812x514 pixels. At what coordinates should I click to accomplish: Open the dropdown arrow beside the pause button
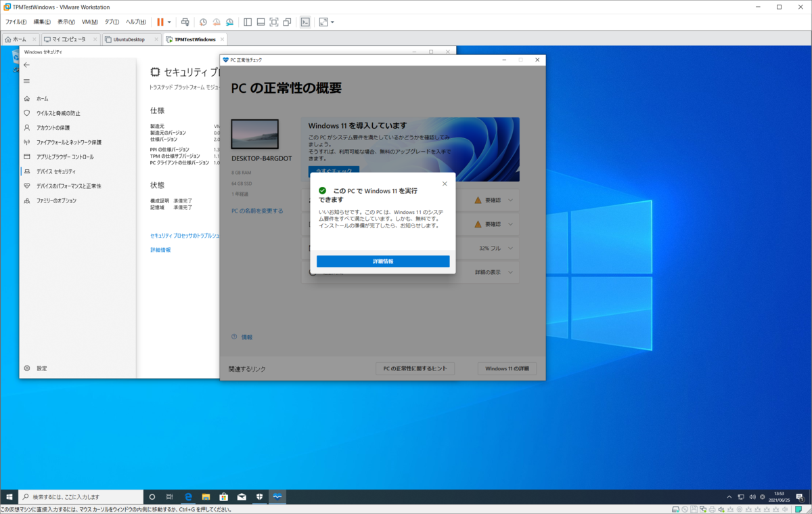[x=169, y=22]
